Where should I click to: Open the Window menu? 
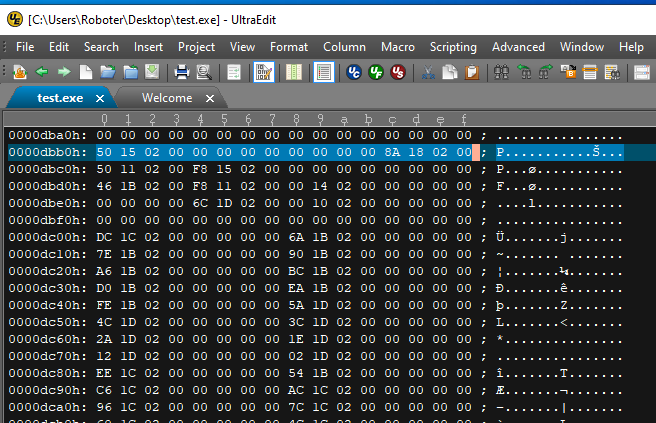pyautogui.click(x=582, y=47)
